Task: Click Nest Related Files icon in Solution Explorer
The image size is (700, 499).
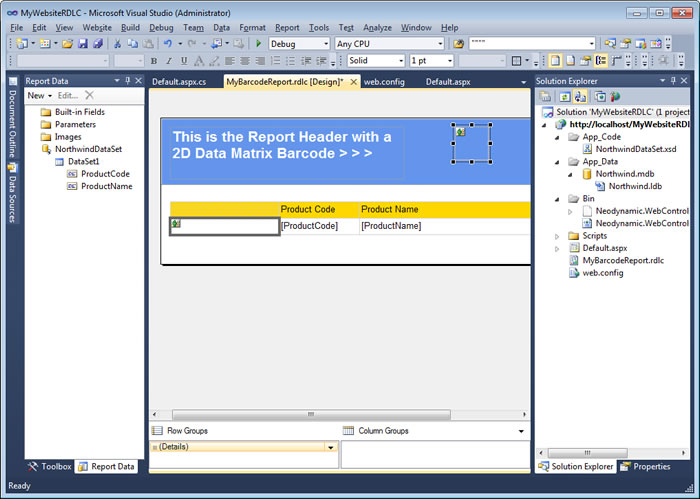Action: pos(580,96)
